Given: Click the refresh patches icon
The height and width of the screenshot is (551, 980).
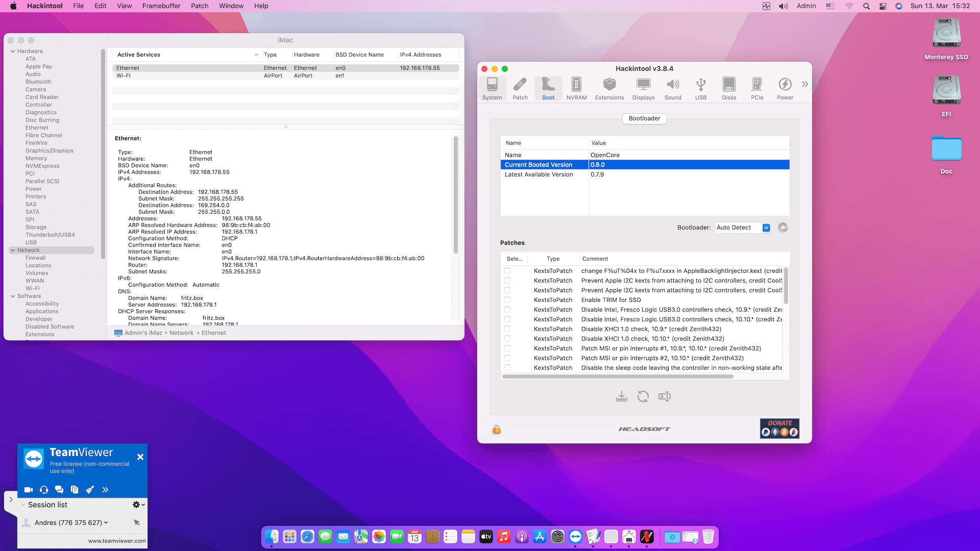Looking at the screenshot, I should (643, 396).
